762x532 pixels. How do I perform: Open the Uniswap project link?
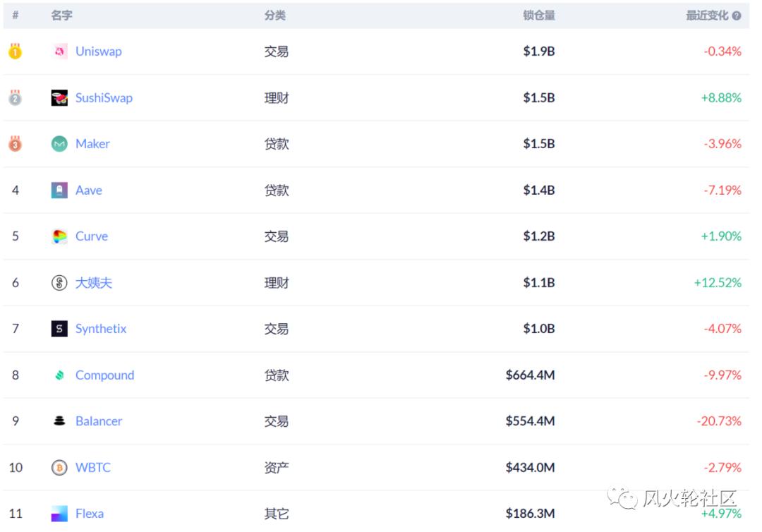click(x=98, y=52)
